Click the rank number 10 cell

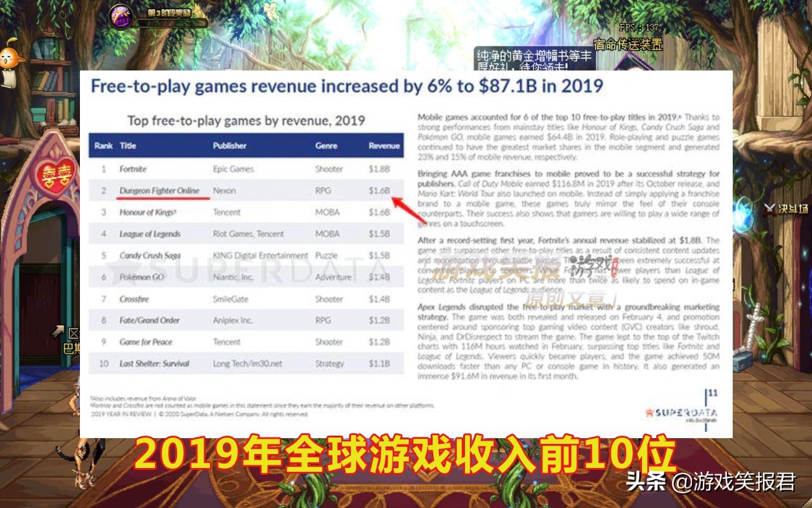(x=103, y=363)
